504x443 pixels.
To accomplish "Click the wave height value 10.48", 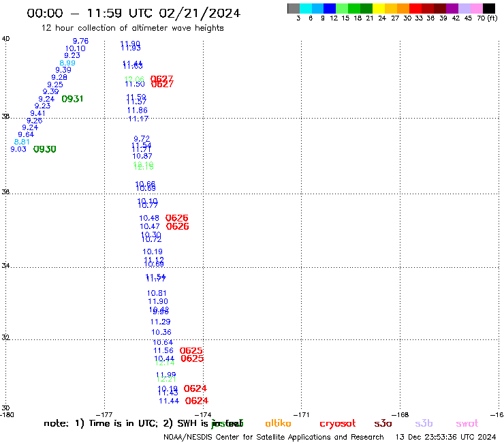I will pyautogui.click(x=149, y=218).
